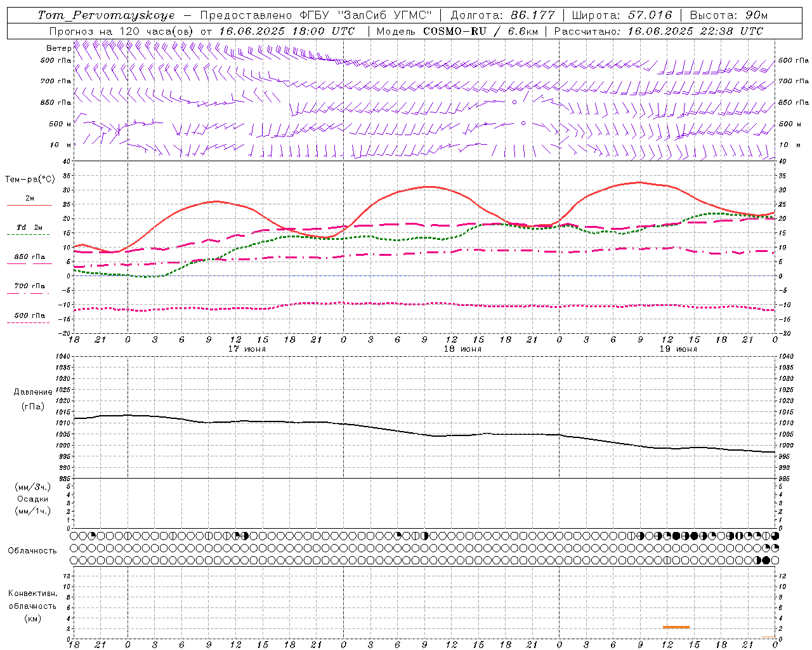Click the Тем-ра(°C) axis title
The image size is (812, 650).
click(30, 180)
